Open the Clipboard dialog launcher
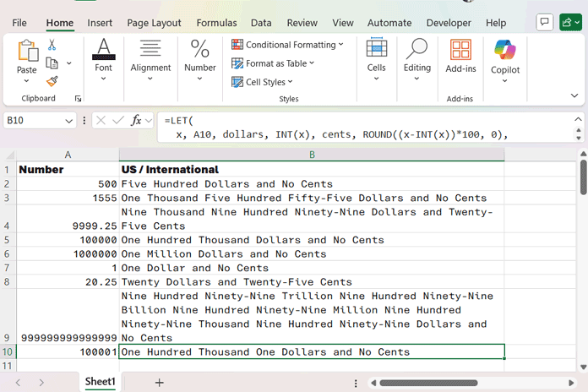 coord(78,99)
